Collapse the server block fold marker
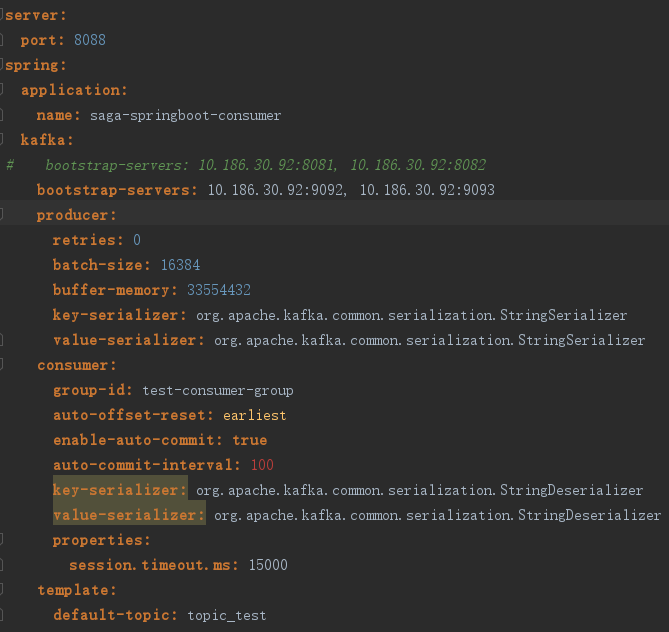This screenshot has height=632, width=669. 2,15
